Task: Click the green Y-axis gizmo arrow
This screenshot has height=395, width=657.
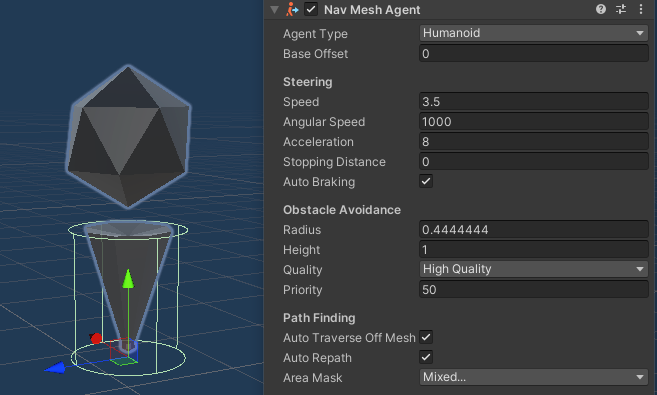Action: coord(128,279)
